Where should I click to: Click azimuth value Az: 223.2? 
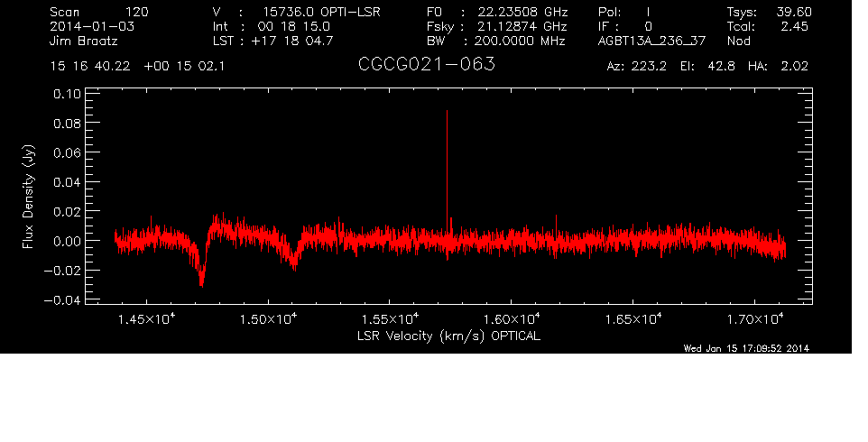tap(637, 67)
